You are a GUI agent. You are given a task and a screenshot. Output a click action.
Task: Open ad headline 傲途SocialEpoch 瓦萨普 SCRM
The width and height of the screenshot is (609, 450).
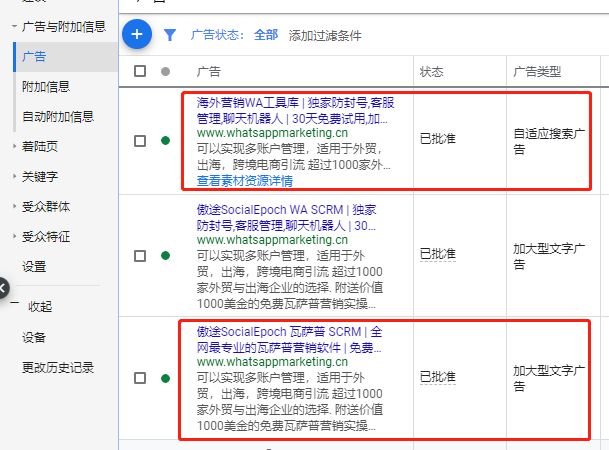point(289,339)
